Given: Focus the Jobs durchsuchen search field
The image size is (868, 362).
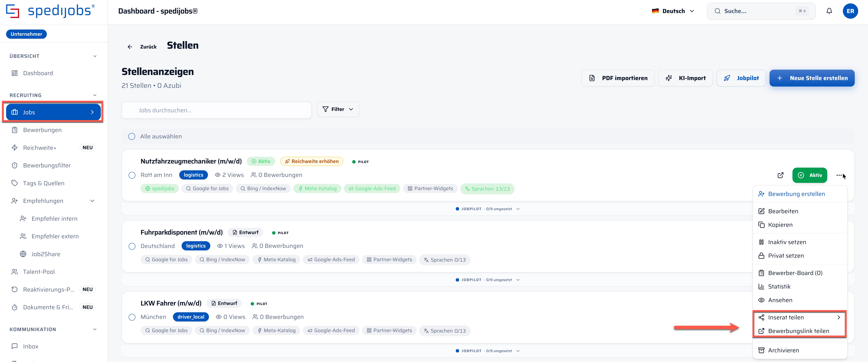Looking at the screenshot, I should tap(216, 110).
